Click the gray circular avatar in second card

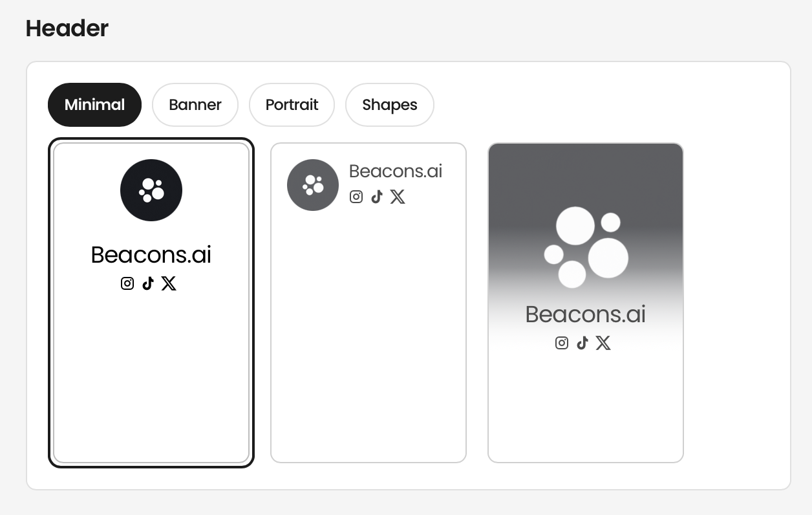click(x=313, y=185)
